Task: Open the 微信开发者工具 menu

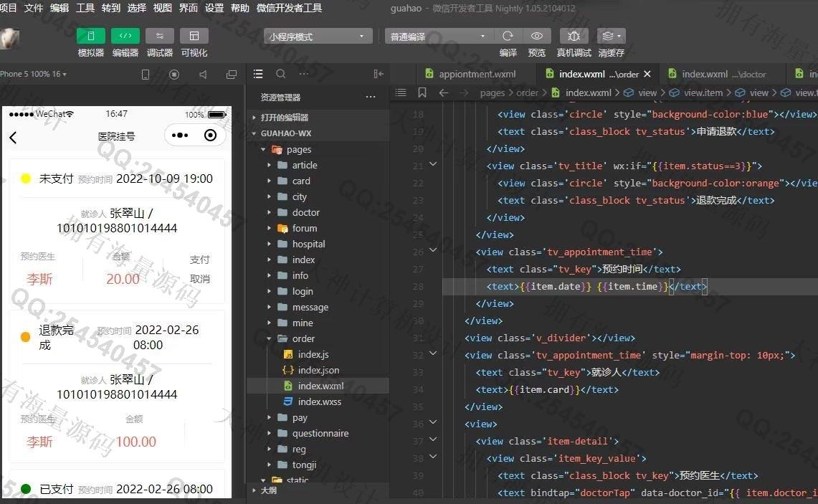Action: (289, 8)
